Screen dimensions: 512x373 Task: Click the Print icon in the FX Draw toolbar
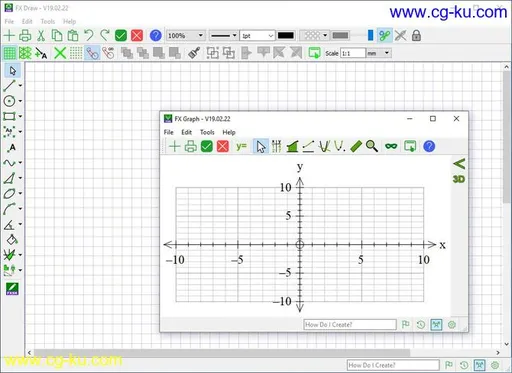[25, 35]
